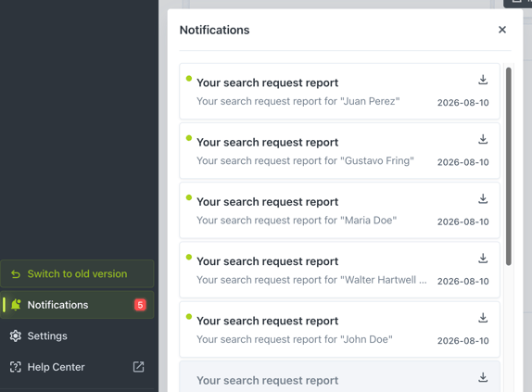Close the Notifications panel
Viewport: 532px width, 392px height.
point(502,30)
